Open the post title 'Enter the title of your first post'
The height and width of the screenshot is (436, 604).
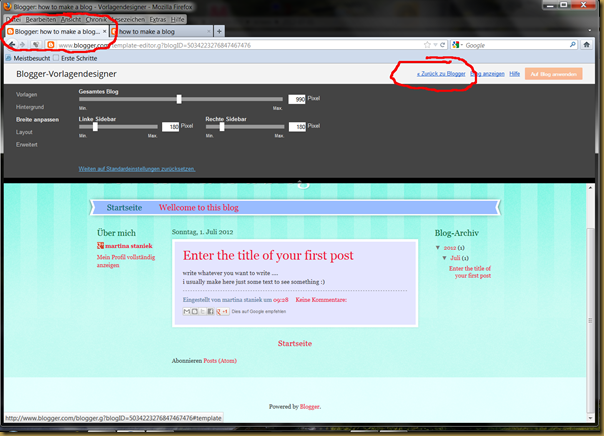[x=268, y=255]
